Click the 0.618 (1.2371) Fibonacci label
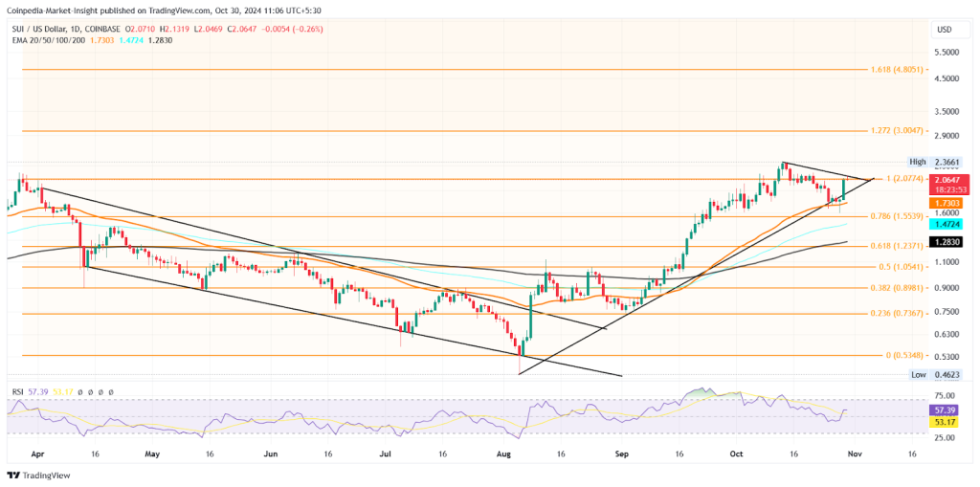980x487 pixels. (897, 247)
